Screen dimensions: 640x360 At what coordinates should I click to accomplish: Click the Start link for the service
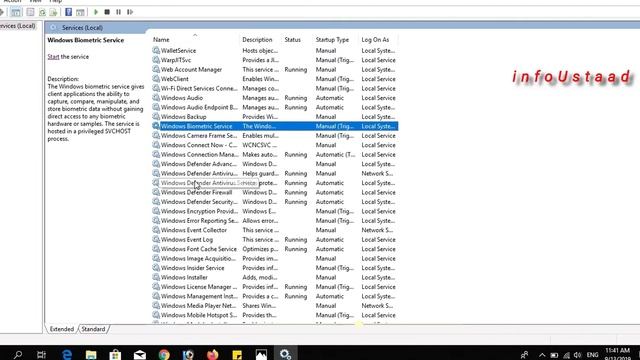point(53,57)
